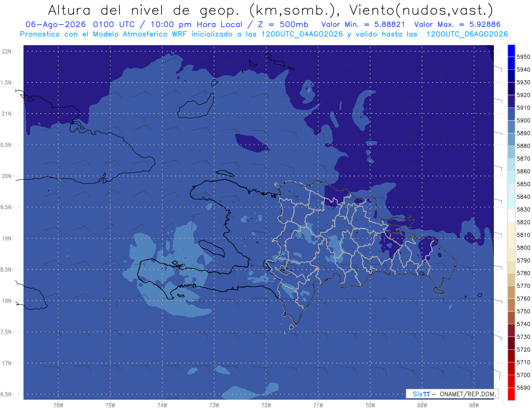Click the '18N' latitude axis label
Screen dimensions: 532x411
pos(7,301)
